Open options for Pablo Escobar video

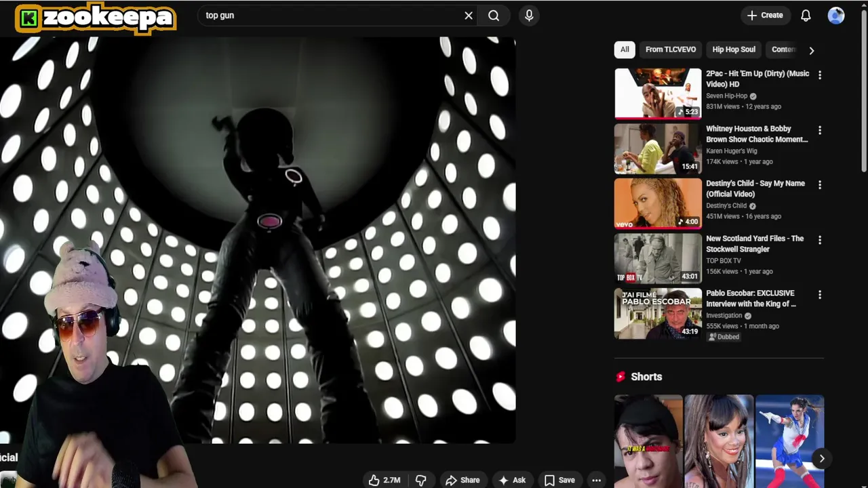click(819, 295)
